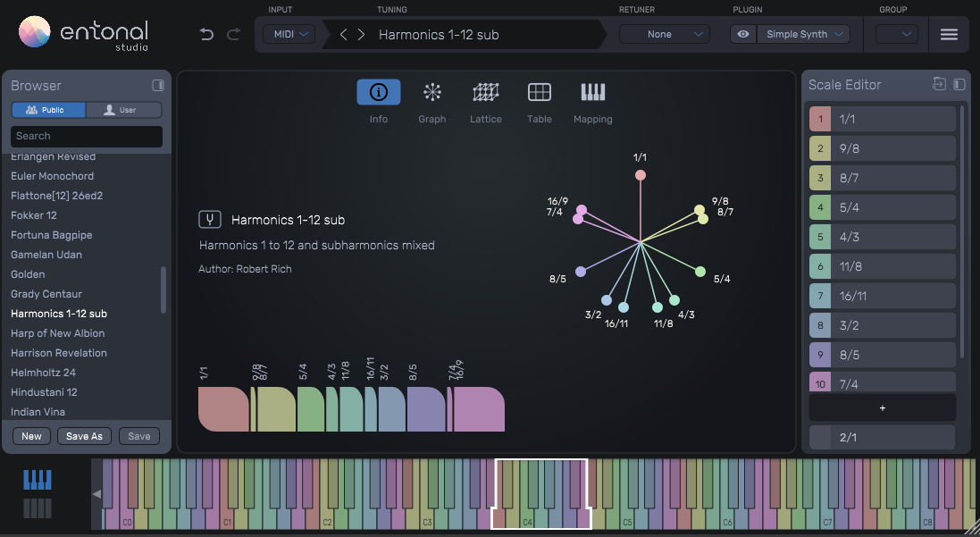The image size is (980, 537).
Task: Switch browser to User tunings
Action: (x=123, y=110)
